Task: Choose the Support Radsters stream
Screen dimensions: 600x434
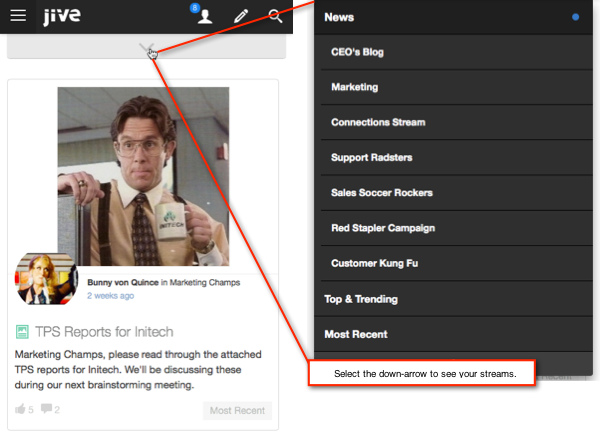Action: (x=456, y=158)
